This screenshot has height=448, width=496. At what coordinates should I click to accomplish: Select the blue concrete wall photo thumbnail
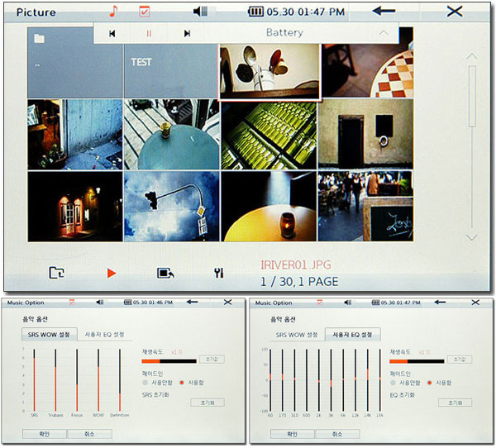pyautogui.click(x=75, y=134)
